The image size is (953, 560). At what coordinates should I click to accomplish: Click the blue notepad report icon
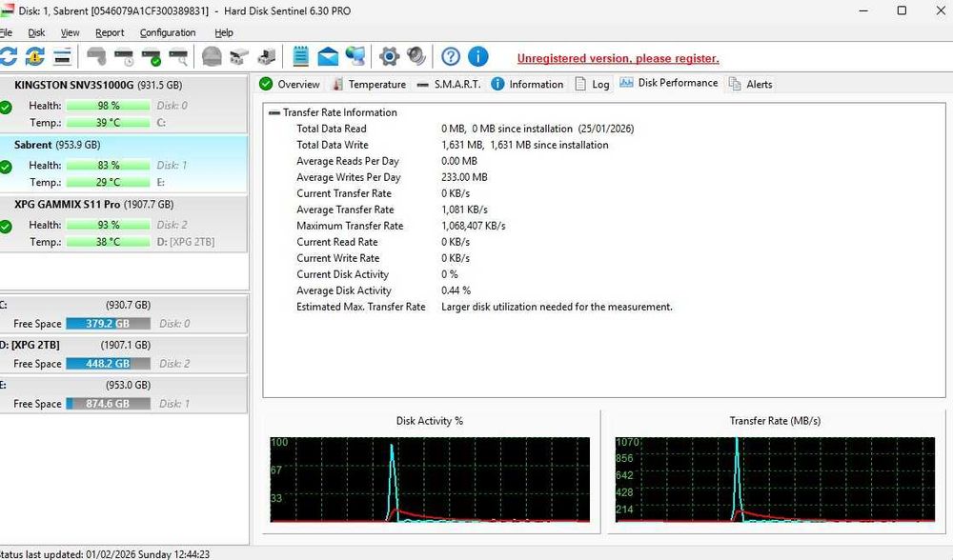point(300,56)
